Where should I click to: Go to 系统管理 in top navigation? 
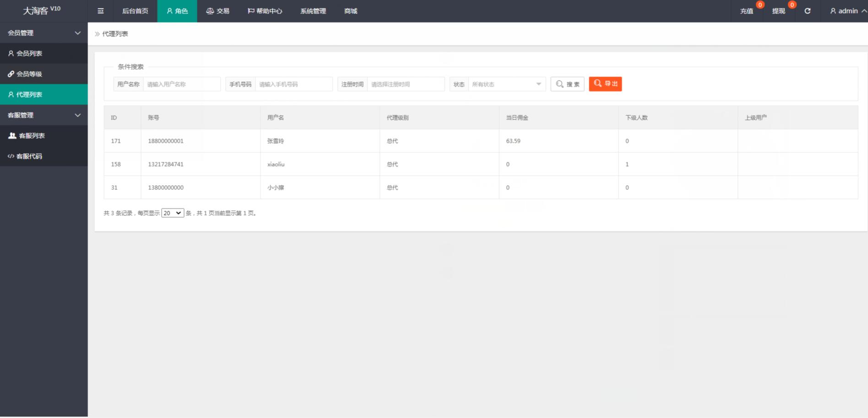313,11
